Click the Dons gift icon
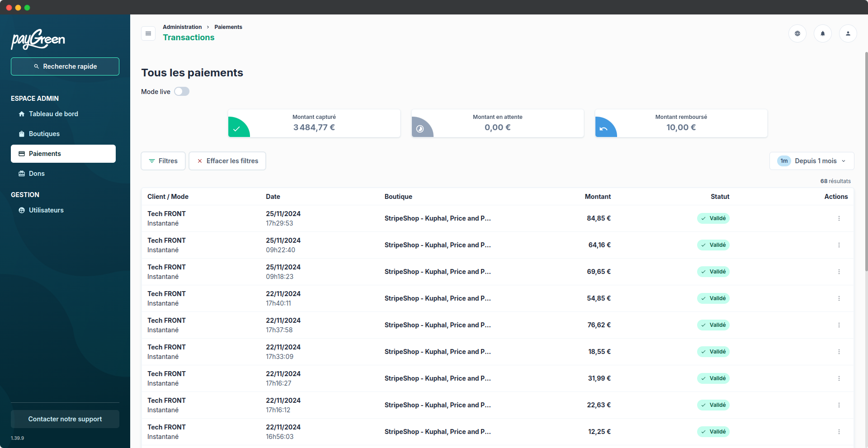 pyautogui.click(x=21, y=173)
